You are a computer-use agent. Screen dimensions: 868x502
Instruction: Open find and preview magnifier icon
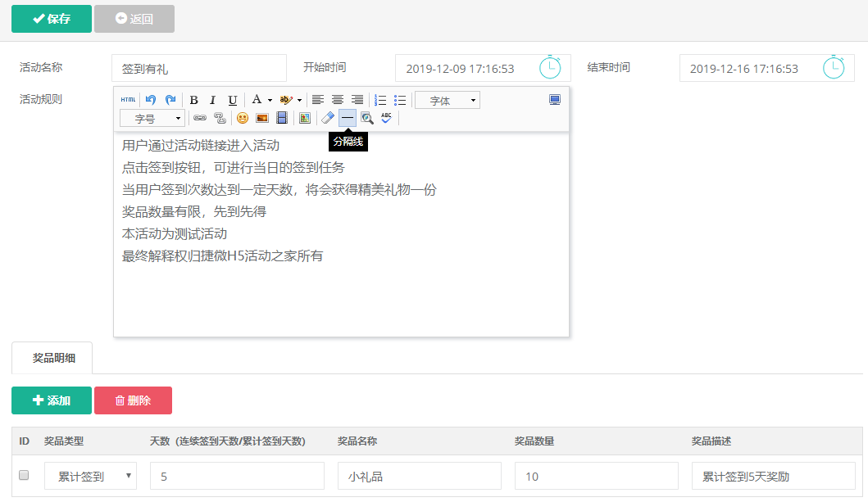[367, 118]
